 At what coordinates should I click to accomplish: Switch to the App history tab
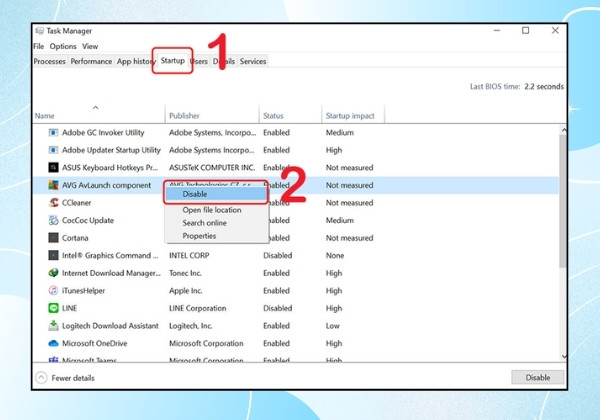point(135,61)
